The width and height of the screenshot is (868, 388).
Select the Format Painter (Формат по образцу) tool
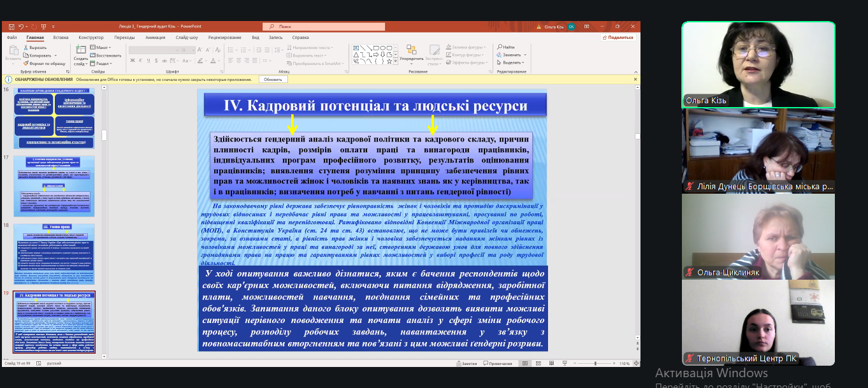[x=25, y=63]
